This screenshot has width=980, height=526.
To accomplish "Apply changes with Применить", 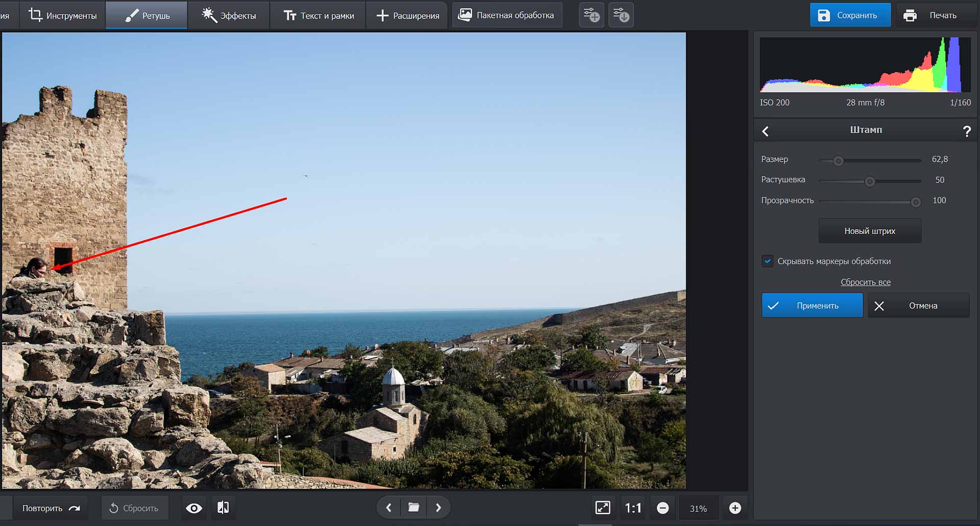I will 812,305.
